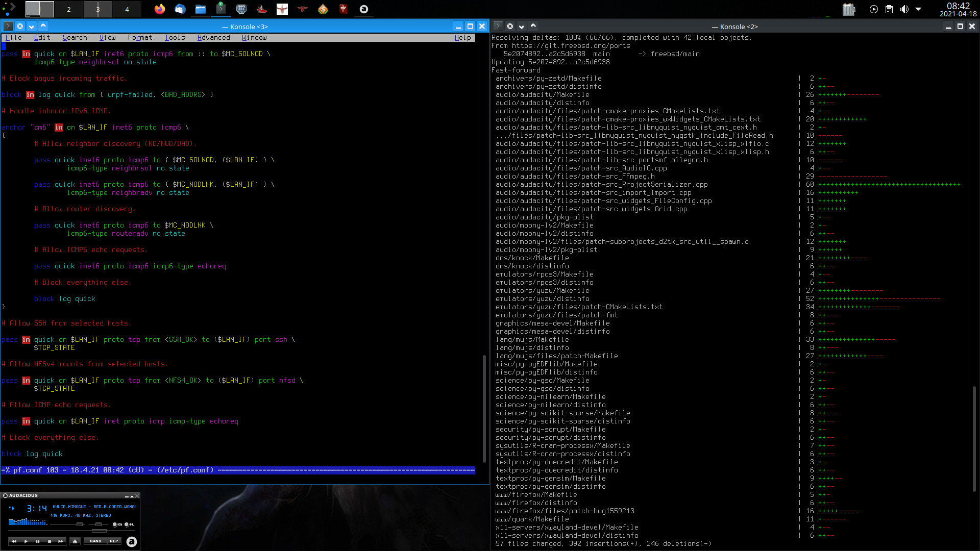This screenshot has height=551, width=980.
Task: Switch to desktop workspace 2
Action: (68, 9)
